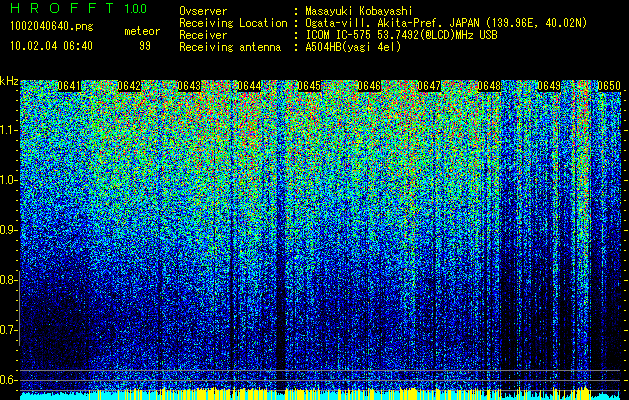Click the Receiving Location label
The height and width of the screenshot is (400, 629).
(x=233, y=23)
